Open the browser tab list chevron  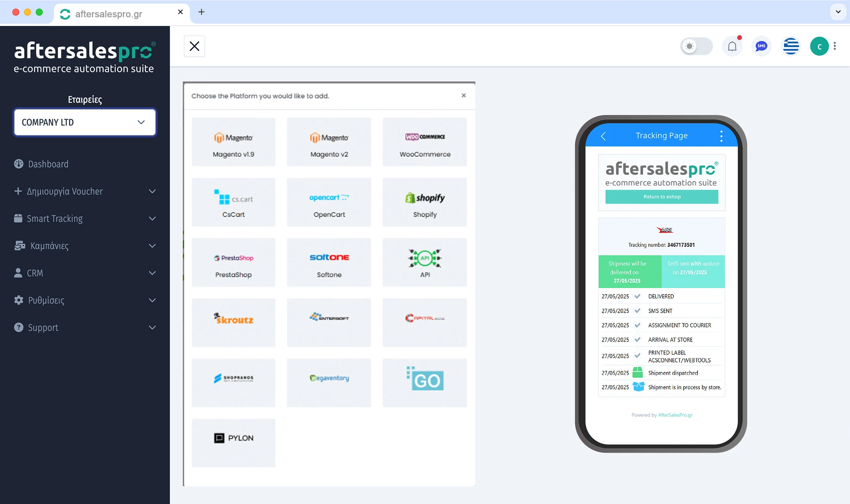[x=838, y=12]
